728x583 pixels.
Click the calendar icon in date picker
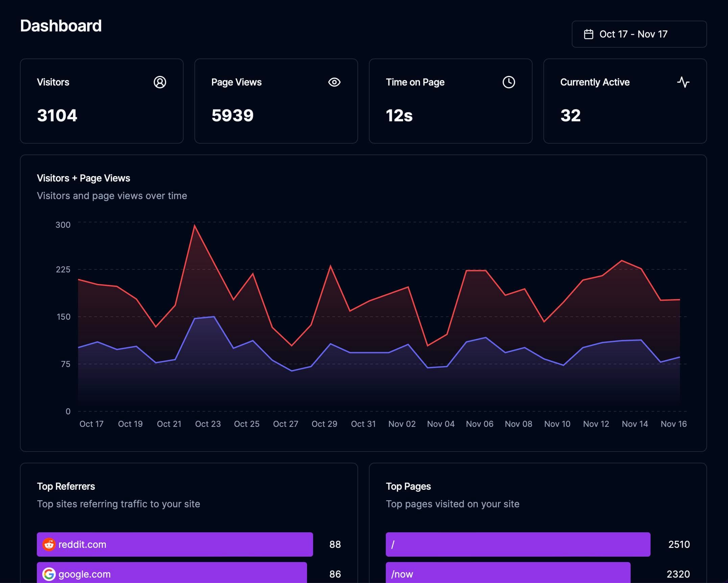(588, 34)
